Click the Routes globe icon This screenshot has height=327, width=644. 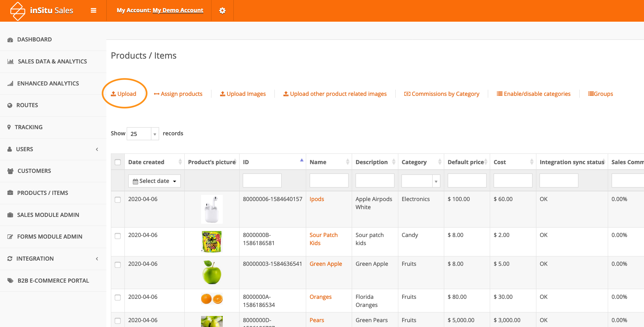coord(10,106)
